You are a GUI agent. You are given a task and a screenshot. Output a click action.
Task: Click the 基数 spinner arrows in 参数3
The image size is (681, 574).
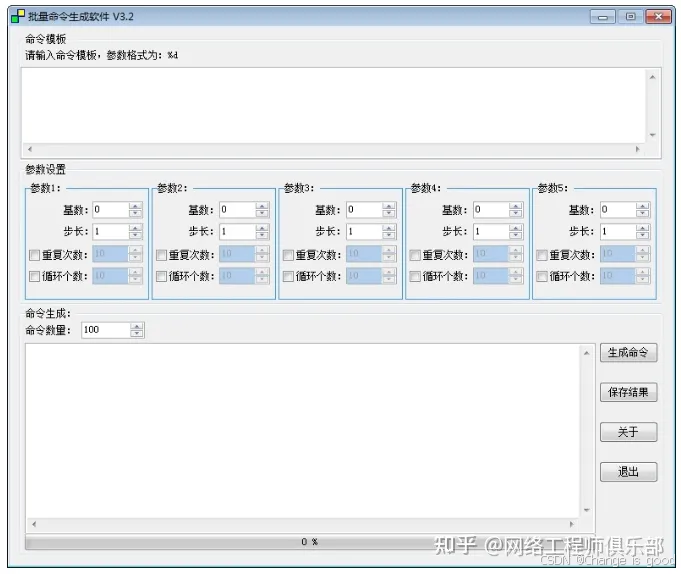tap(389, 210)
